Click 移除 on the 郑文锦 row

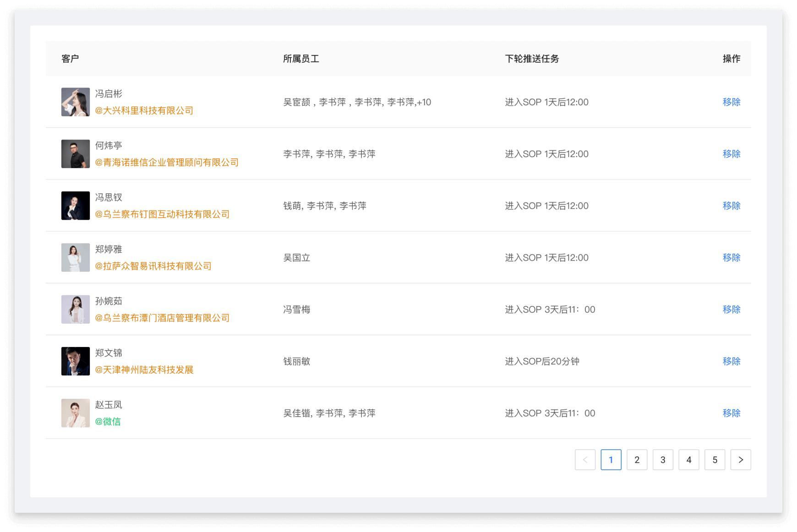(731, 361)
